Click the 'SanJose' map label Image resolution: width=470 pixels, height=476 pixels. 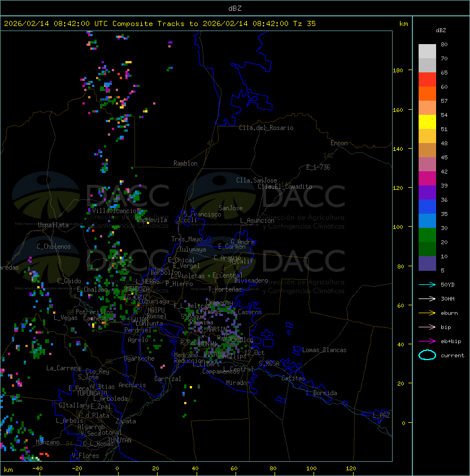coord(230,208)
